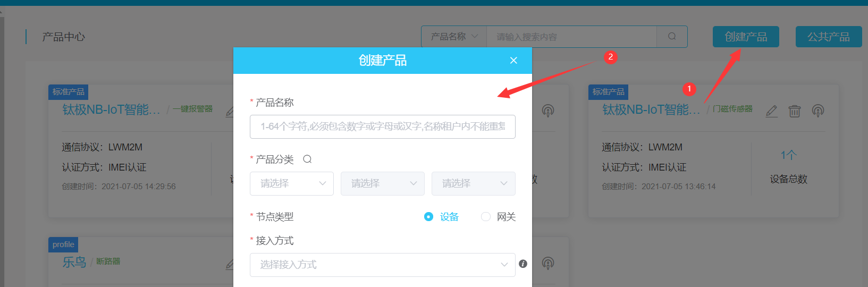The width and height of the screenshot is (868, 287).
Task: Click the signal icon on 门磁传感器 card
Action: coord(818,111)
